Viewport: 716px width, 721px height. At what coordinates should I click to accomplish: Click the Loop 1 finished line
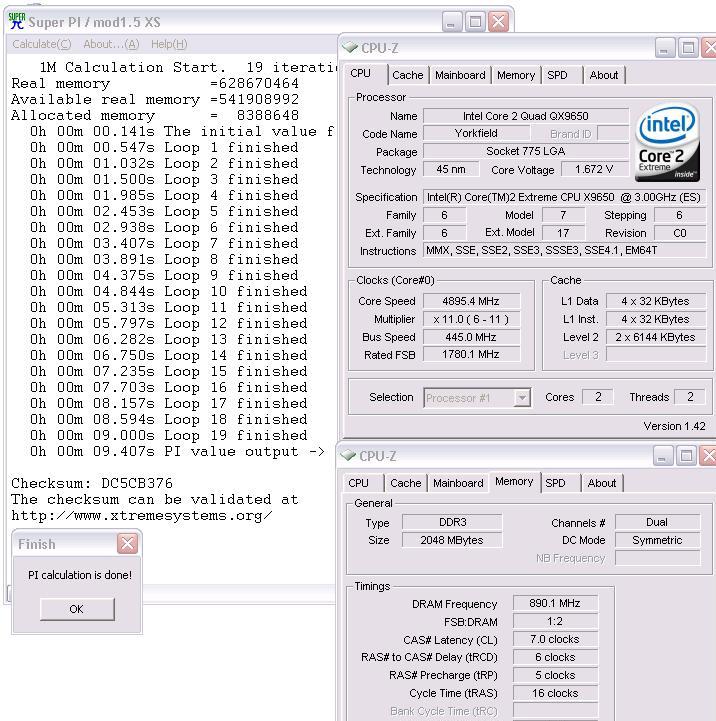(164, 148)
